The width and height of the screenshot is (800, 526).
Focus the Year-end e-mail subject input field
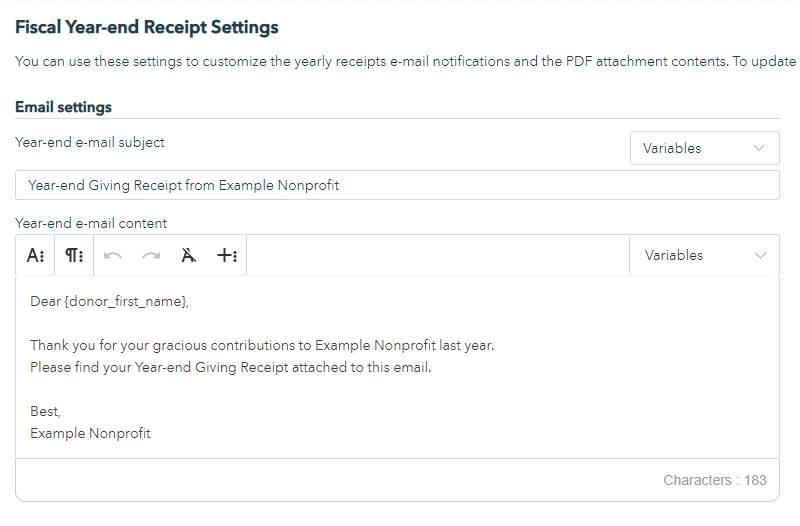[x=397, y=185]
